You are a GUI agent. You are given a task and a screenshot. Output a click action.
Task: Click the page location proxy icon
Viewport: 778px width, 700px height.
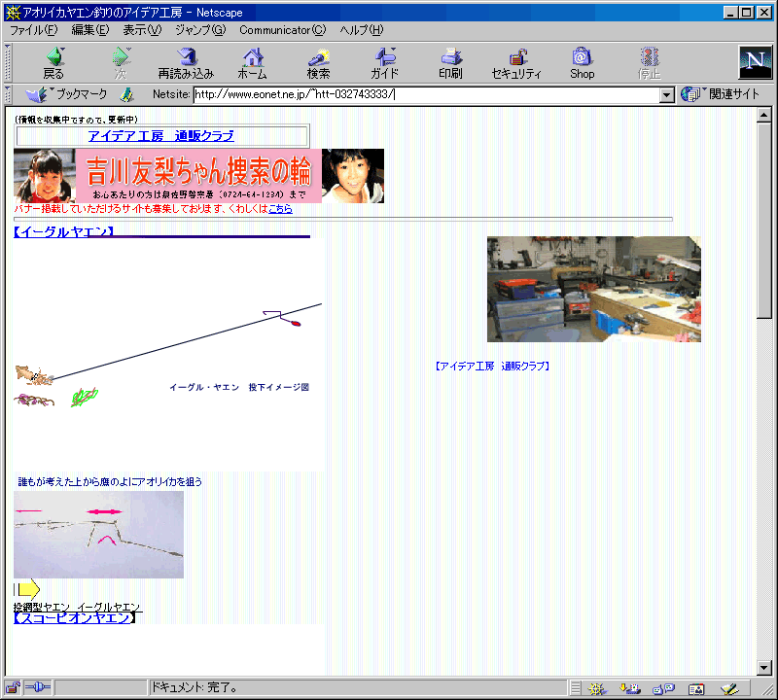tap(127, 94)
